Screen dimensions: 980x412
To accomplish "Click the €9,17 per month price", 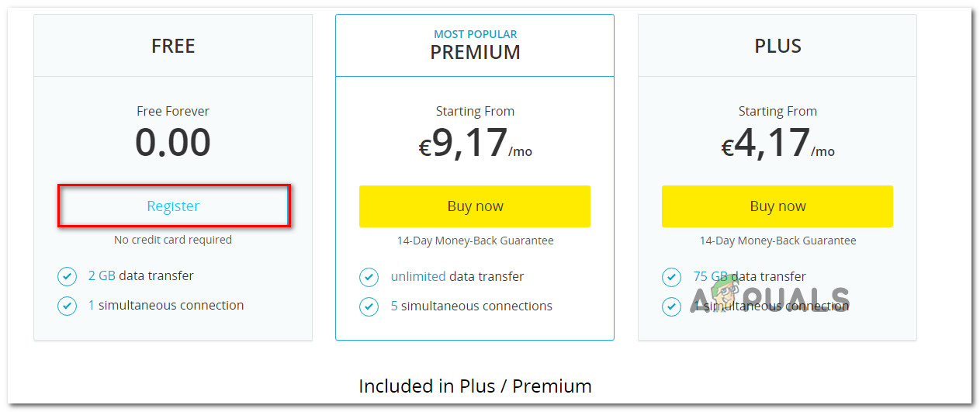I will coord(475,144).
